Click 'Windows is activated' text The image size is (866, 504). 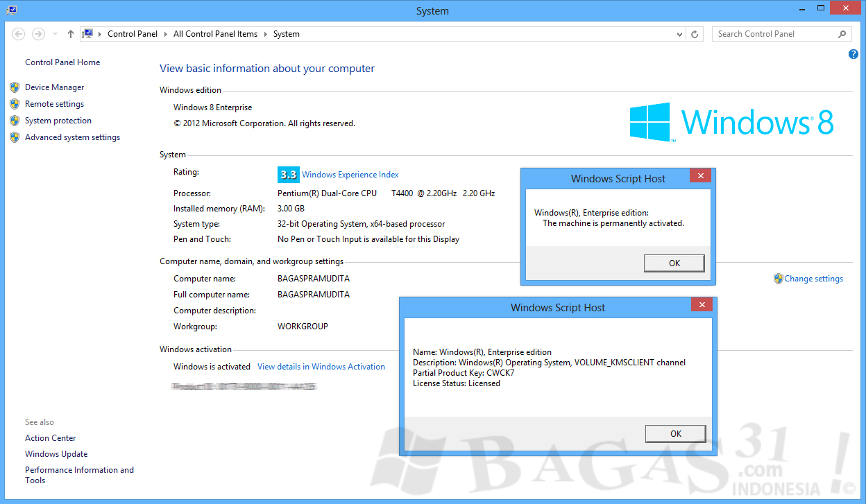(x=212, y=367)
